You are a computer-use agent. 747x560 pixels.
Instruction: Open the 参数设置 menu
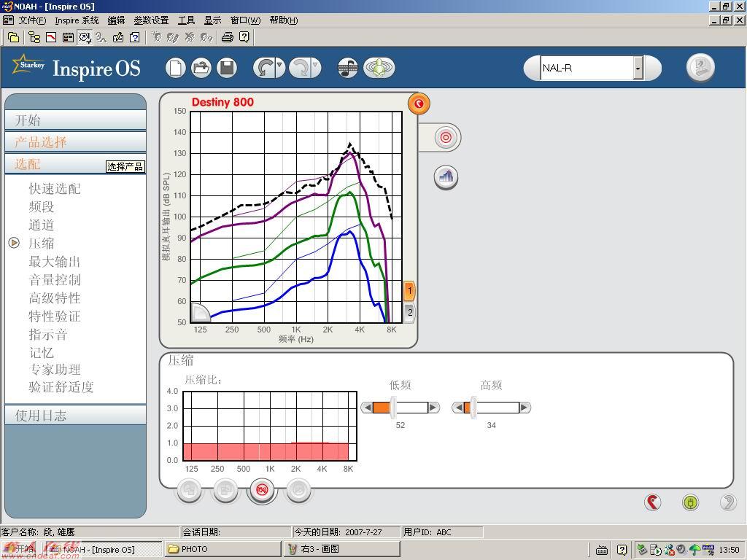point(151,20)
